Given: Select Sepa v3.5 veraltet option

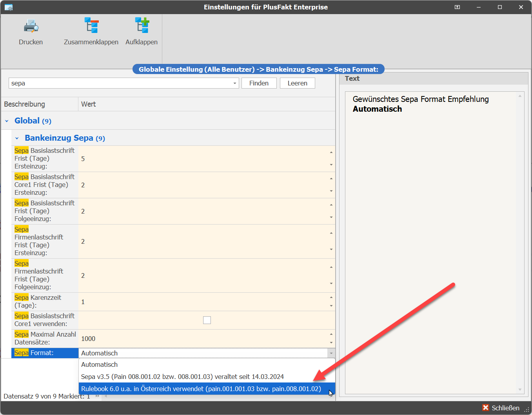Looking at the screenshot, I should click(x=207, y=377).
